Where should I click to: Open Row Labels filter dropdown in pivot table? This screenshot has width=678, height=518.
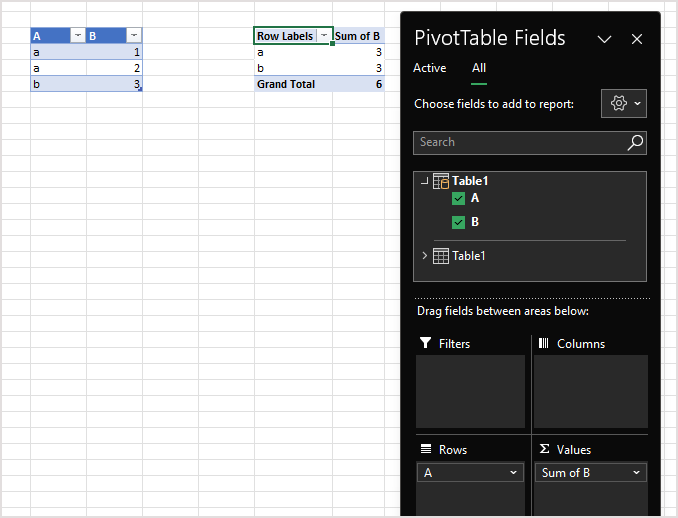[324, 35]
